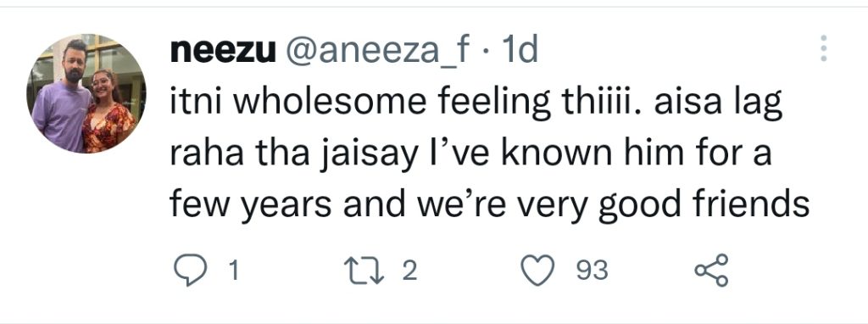Open neezu's circular profile picture
The width and height of the screenshot is (868, 324).
(86, 93)
